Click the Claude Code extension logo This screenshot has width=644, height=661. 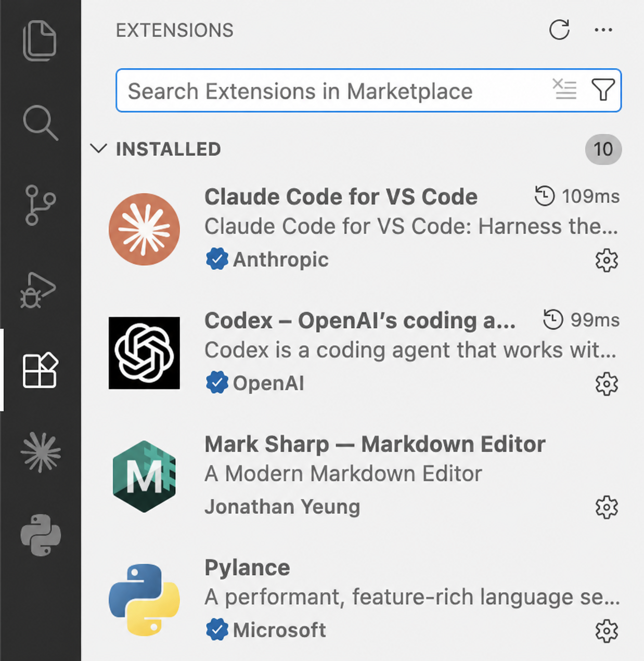[144, 229]
